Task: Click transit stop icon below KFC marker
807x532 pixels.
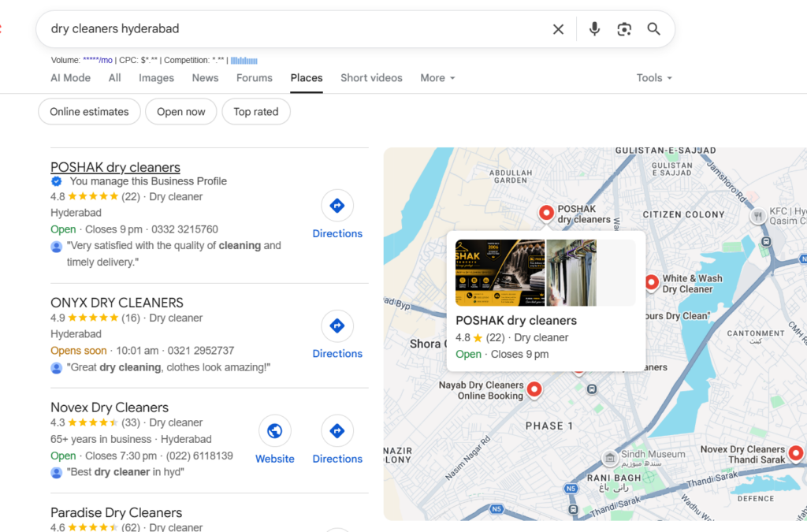Action: pyautogui.click(x=766, y=241)
